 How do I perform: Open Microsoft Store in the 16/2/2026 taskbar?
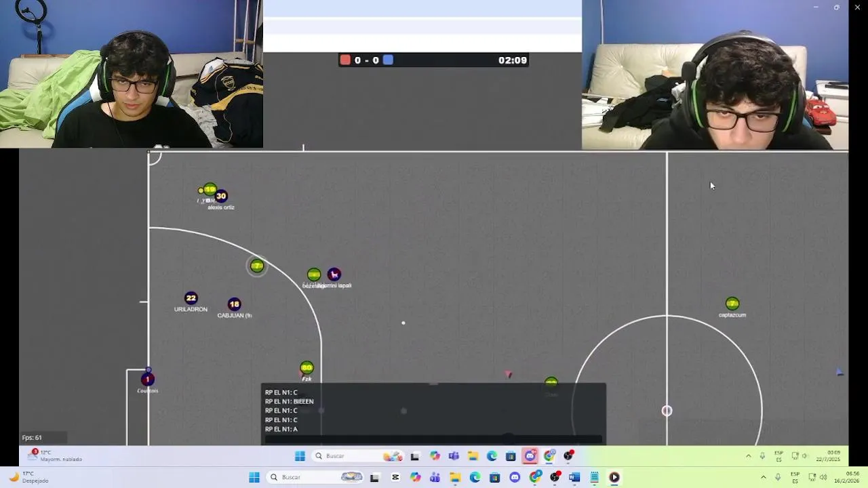pos(495,477)
